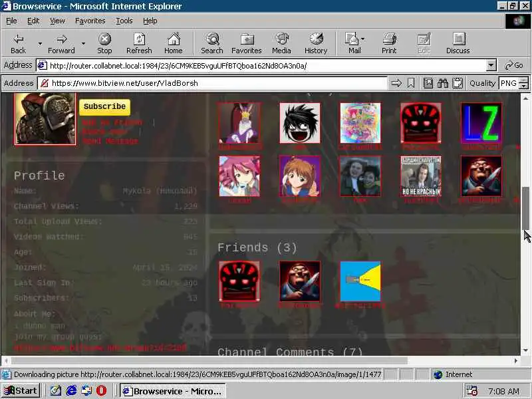Screen dimensions: 532x399
Task: Click the VladBorsh armored profile avatar
Action: click(45, 119)
